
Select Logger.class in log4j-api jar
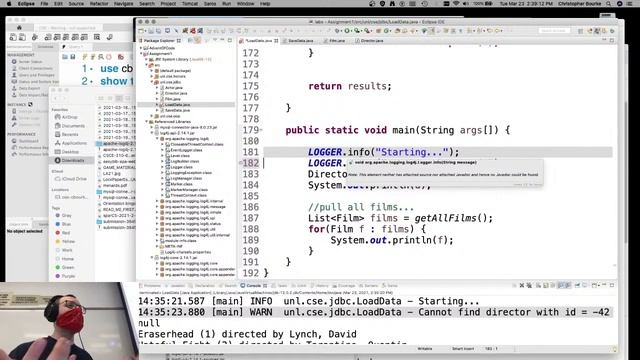click(x=182, y=167)
